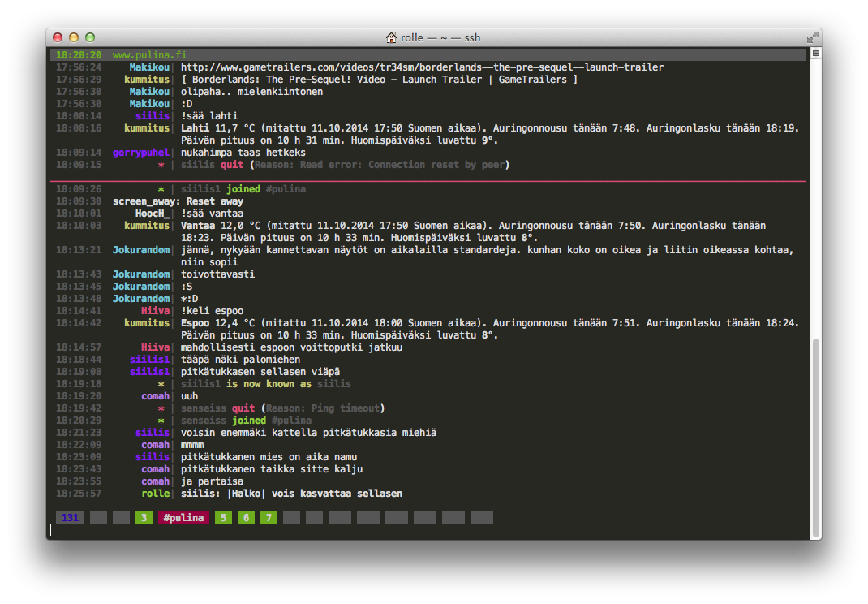Open the gametrailers.com Borderlands trailer URL
The height and width of the screenshot is (604, 868).
(x=422, y=67)
